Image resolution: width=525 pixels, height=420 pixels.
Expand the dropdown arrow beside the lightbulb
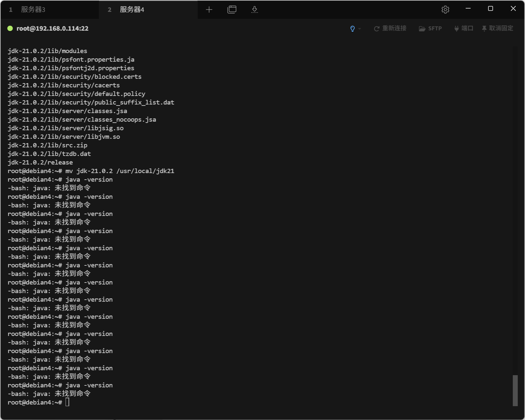360,29
